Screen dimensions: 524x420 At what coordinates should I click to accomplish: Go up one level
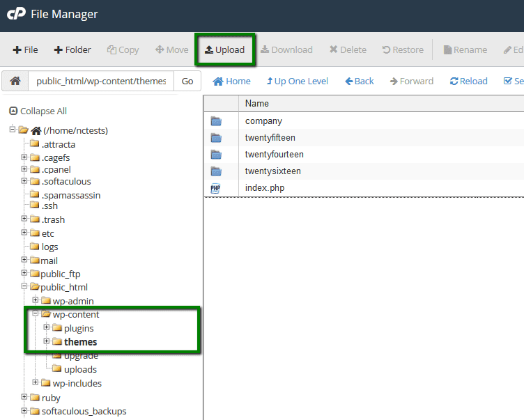point(297,81)
